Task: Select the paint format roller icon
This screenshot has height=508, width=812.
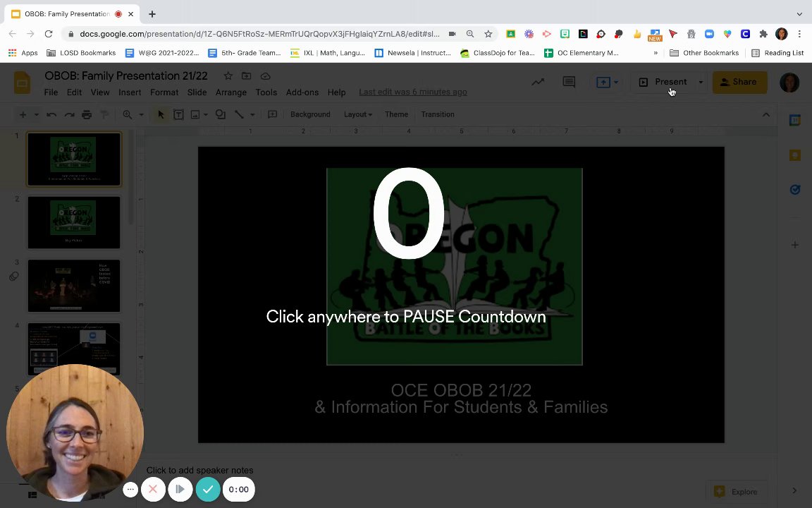Action: [x=104, y=114]
